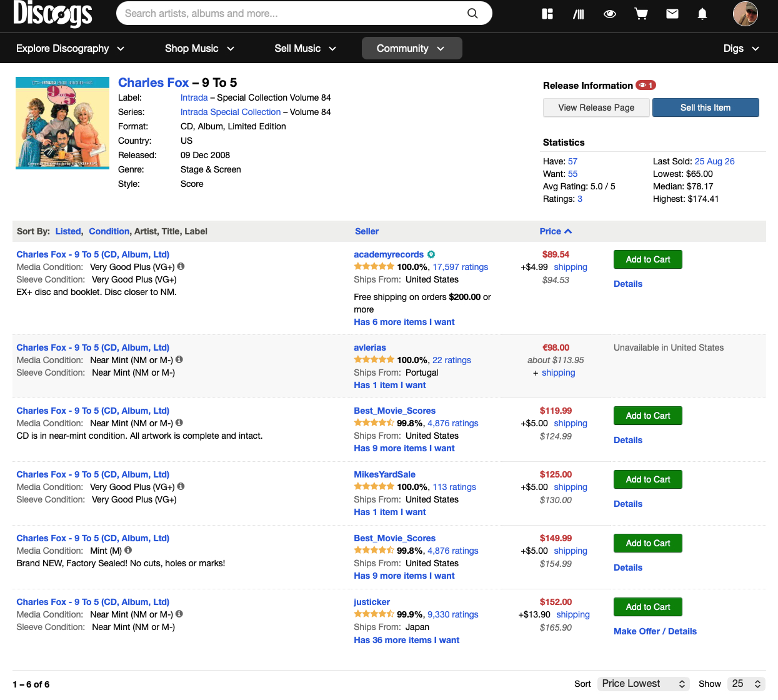The height and width of the screenshot is (700, 778).
Task: Expand the Sell Music menu
Action: click(305, 48)
